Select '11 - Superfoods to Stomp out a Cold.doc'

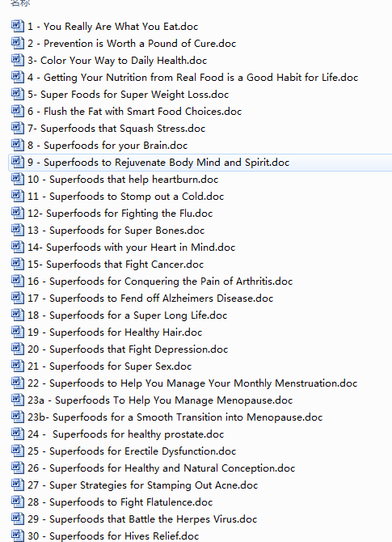pos(126,197)
